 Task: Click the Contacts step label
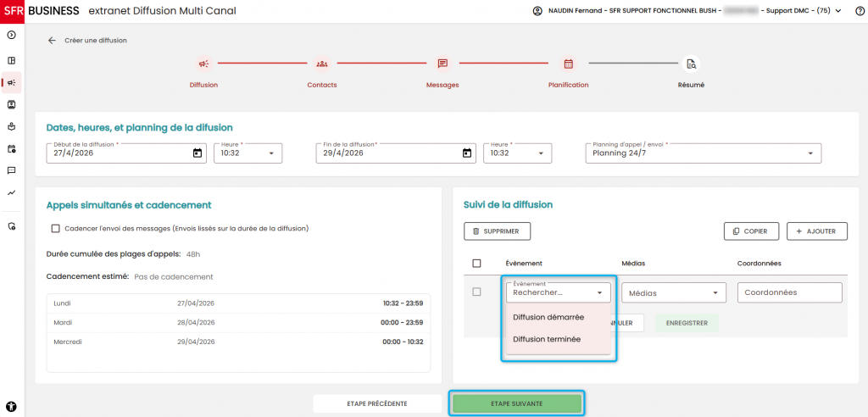coord(322,86)
